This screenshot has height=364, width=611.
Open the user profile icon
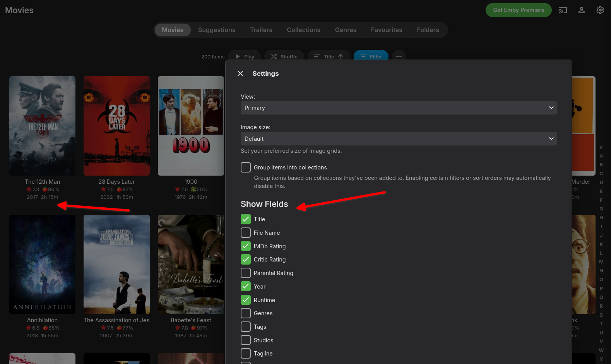582,10
